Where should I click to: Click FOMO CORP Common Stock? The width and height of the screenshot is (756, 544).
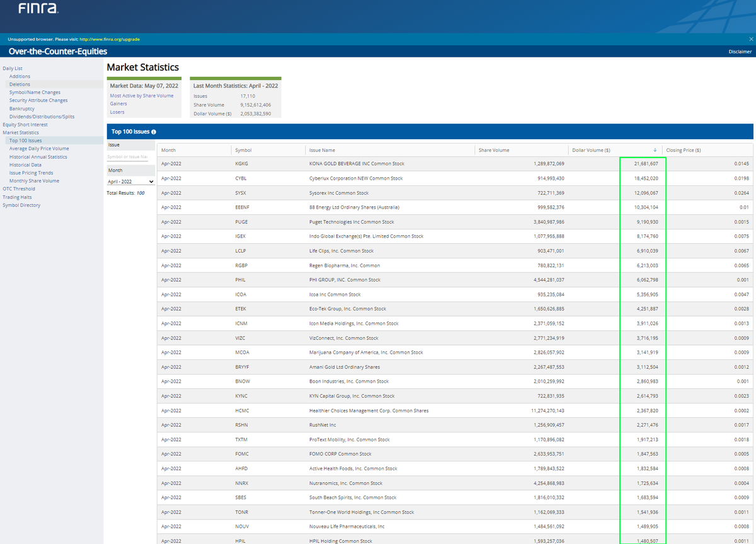click(340, 454)
